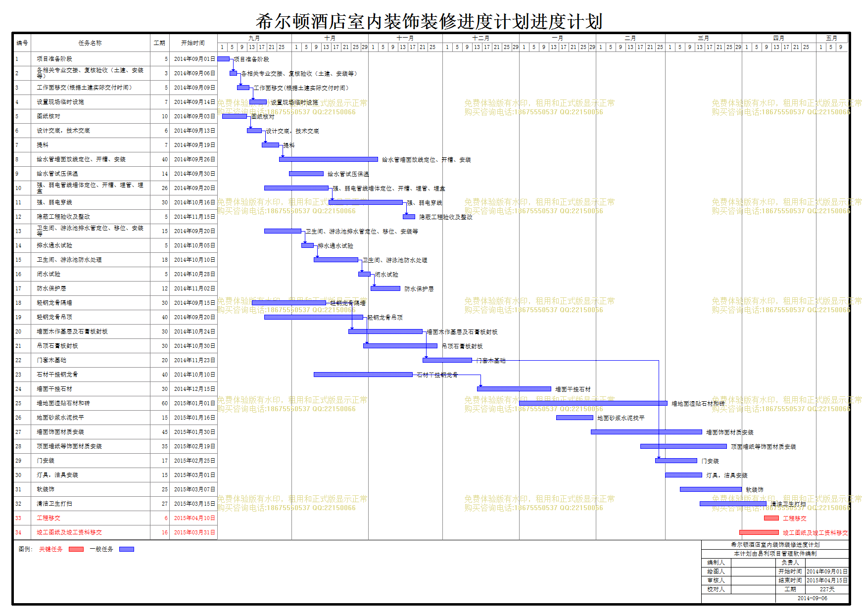Select the 十二月 month header in the timeline
The width and height of the screenshot is (862, 616).
pos(480,38)
